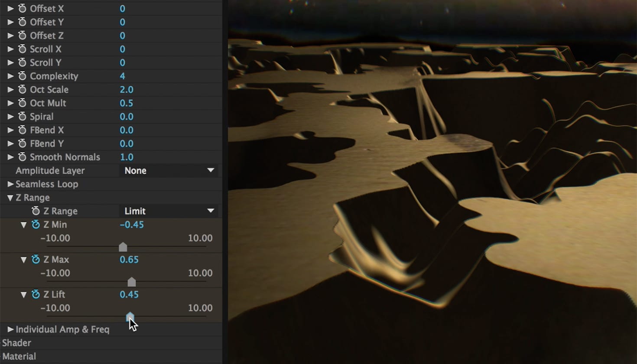Enable keyframing with Spiral stopwatch
The width and height of the screenshot is (637, 364).
(22, 117)
